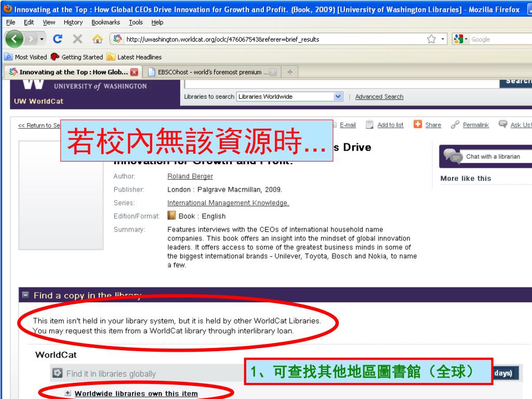Click the Add to list notepad icon
532x399 pixels.
(369, 125)
